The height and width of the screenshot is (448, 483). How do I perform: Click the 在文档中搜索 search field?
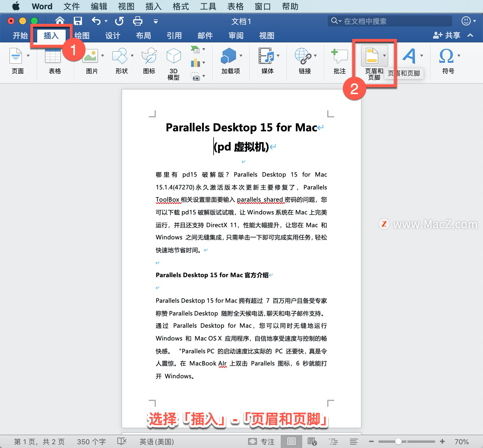point(390,21)
